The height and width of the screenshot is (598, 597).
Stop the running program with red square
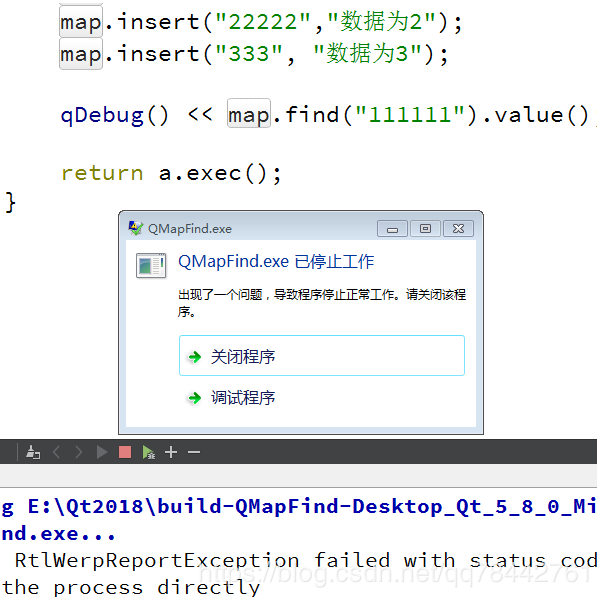pos(125,452)
